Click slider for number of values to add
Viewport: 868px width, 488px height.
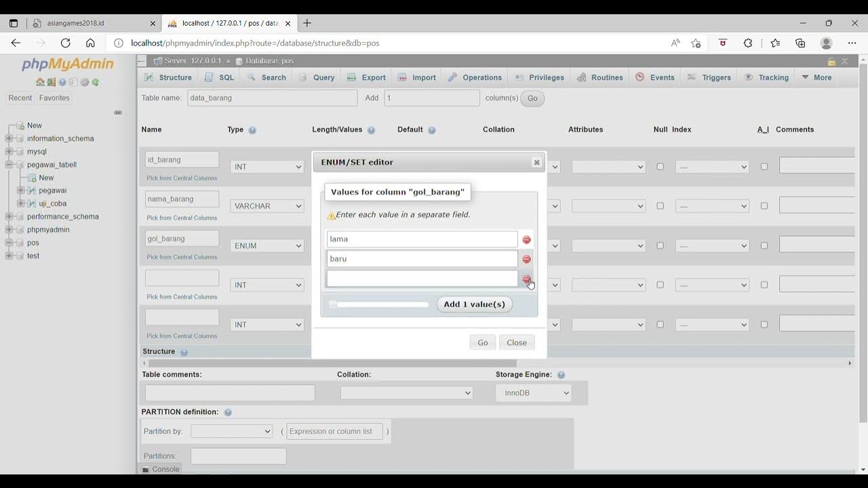pos(378,304)
